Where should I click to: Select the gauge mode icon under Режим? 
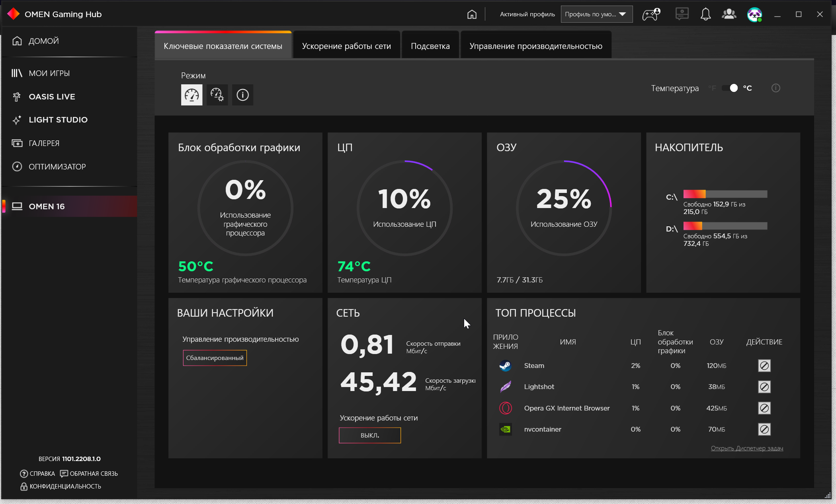pos(191,95)
